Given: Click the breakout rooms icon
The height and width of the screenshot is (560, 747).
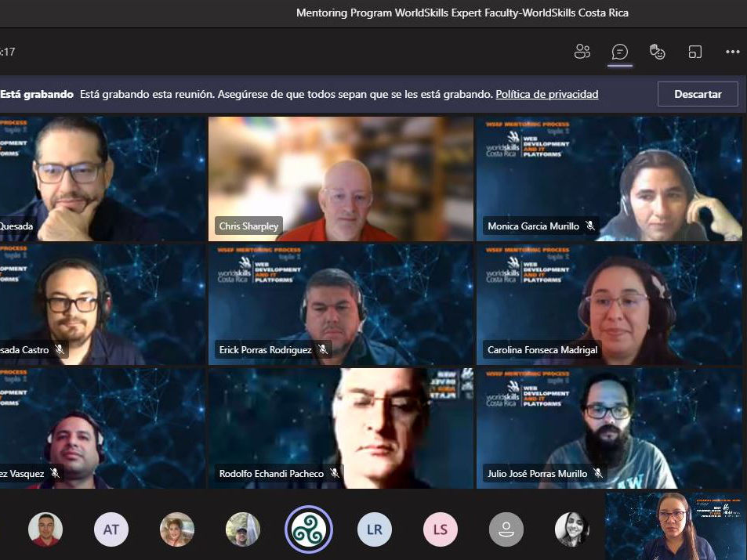Looking at the screenshot, I should pyautogui.click(x=695, y=52).
